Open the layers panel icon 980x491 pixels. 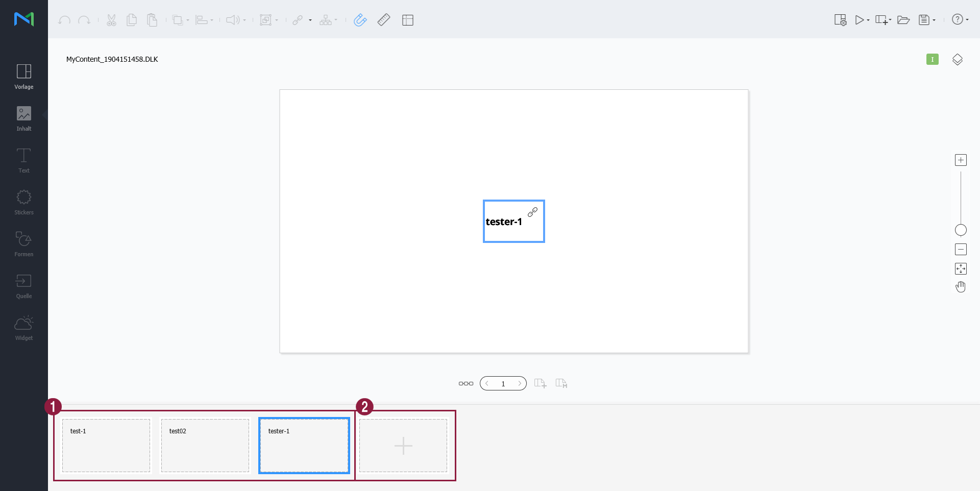[x=957, y=59]
